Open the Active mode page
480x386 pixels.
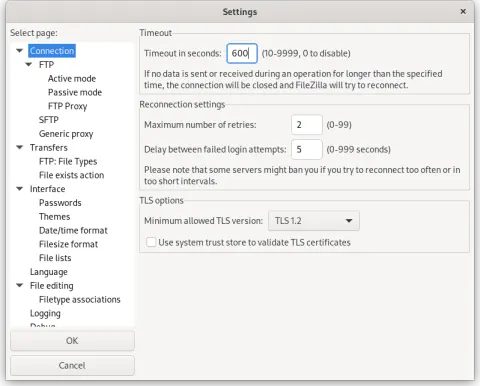point(72,79)
